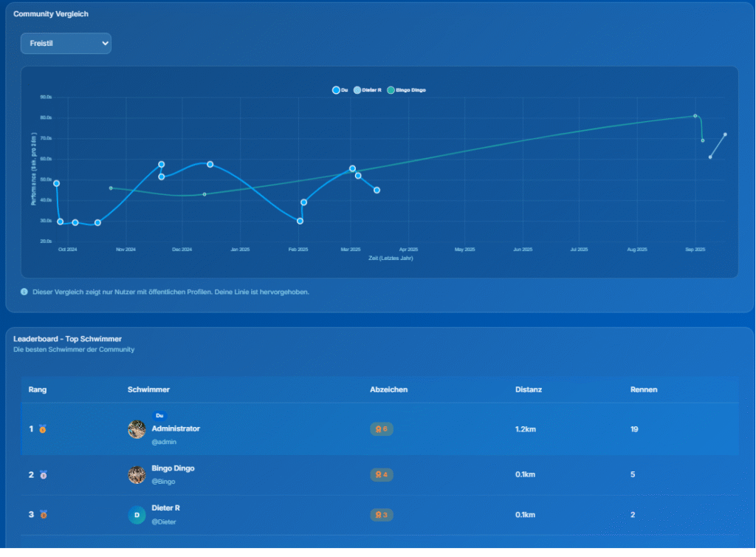Toggle the Du series in chart legend
The image size is (756, 557).
340,90
